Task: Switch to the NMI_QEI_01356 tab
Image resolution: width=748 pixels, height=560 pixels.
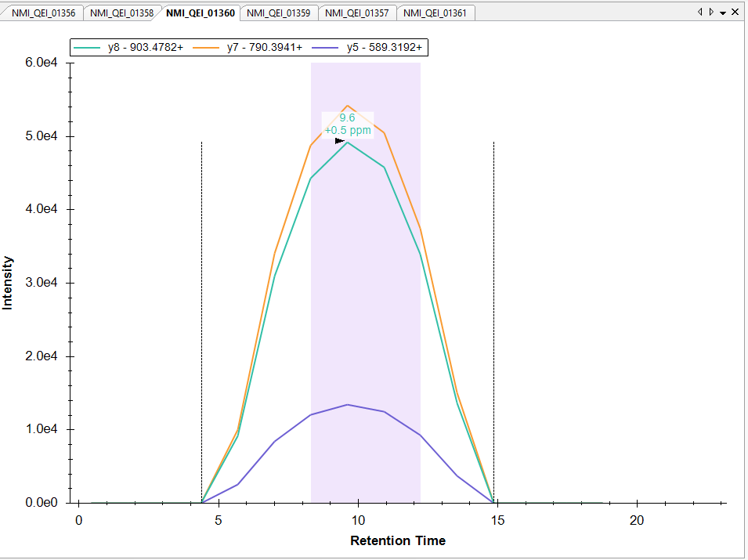Action: coord(43,13)
